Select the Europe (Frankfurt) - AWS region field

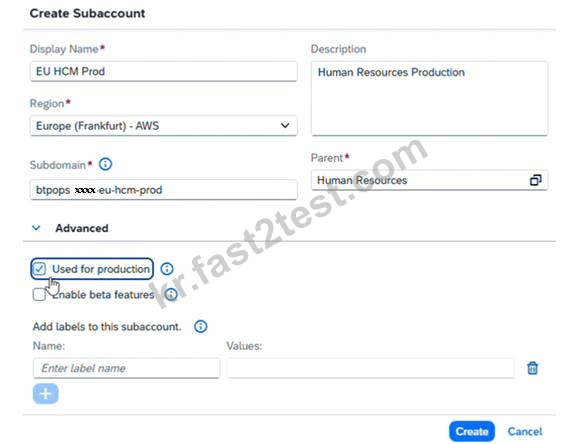pyautogui.click(x=164, y=126)
